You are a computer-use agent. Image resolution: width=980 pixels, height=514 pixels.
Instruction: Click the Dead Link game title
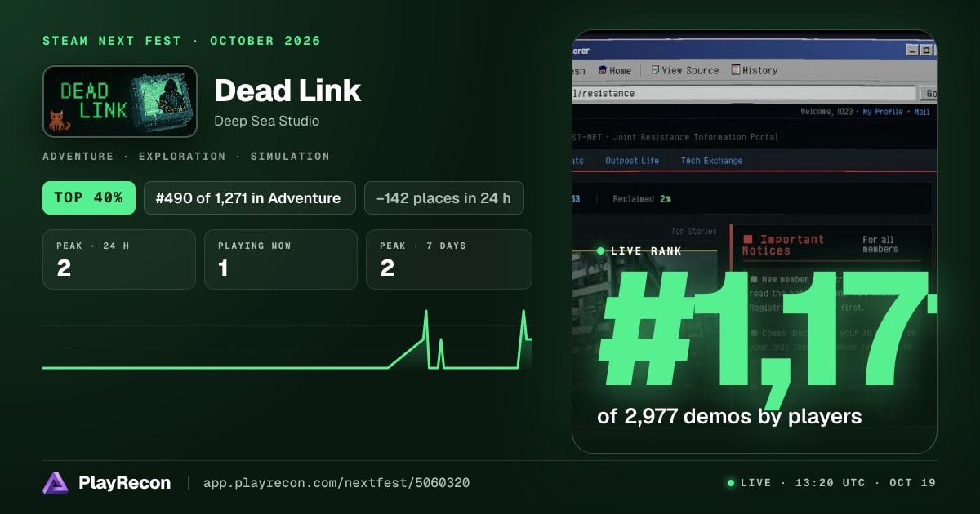[x=287, y=91]
